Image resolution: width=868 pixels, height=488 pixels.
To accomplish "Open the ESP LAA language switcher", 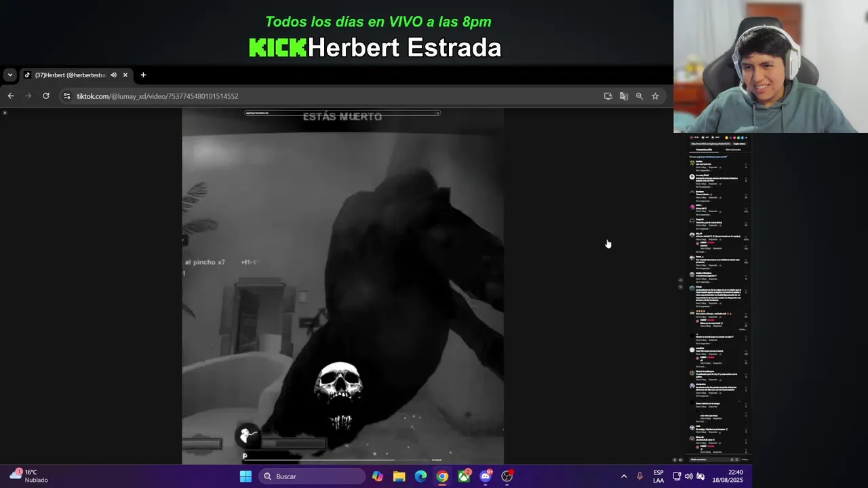I will pyautogui.click(x=658, y=476).
